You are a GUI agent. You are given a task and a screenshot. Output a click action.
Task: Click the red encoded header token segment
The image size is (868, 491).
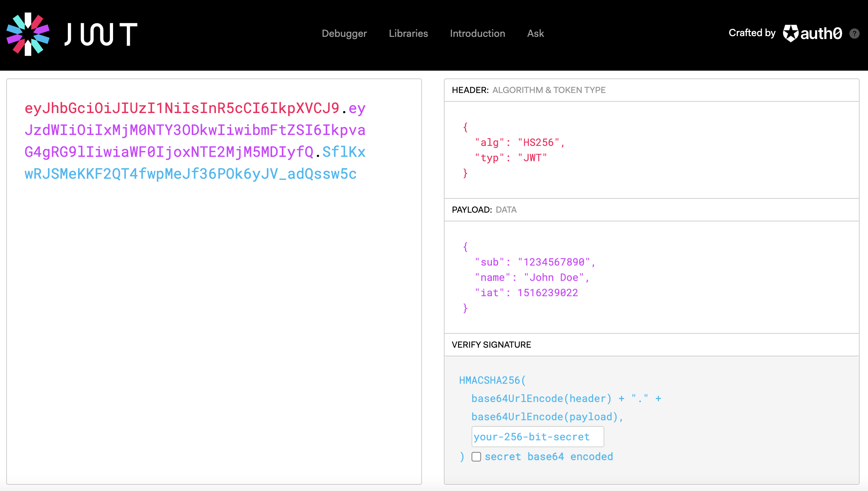click(182, 108)
